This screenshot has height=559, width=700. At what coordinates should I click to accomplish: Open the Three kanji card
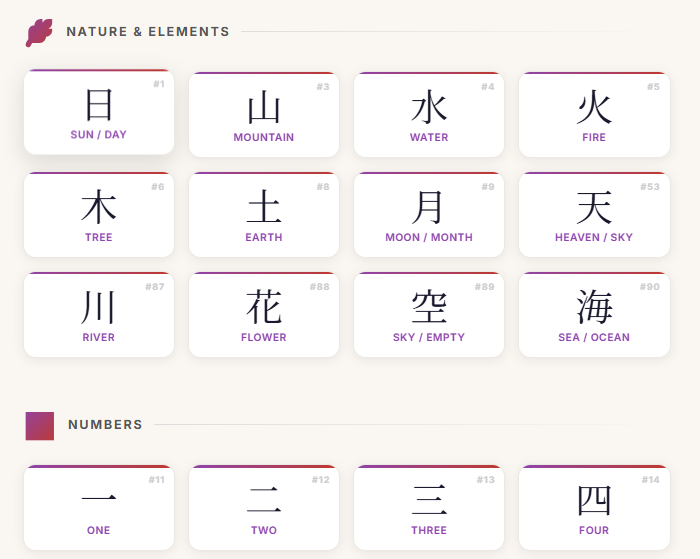pyautogui.click(x=429, y=507)
